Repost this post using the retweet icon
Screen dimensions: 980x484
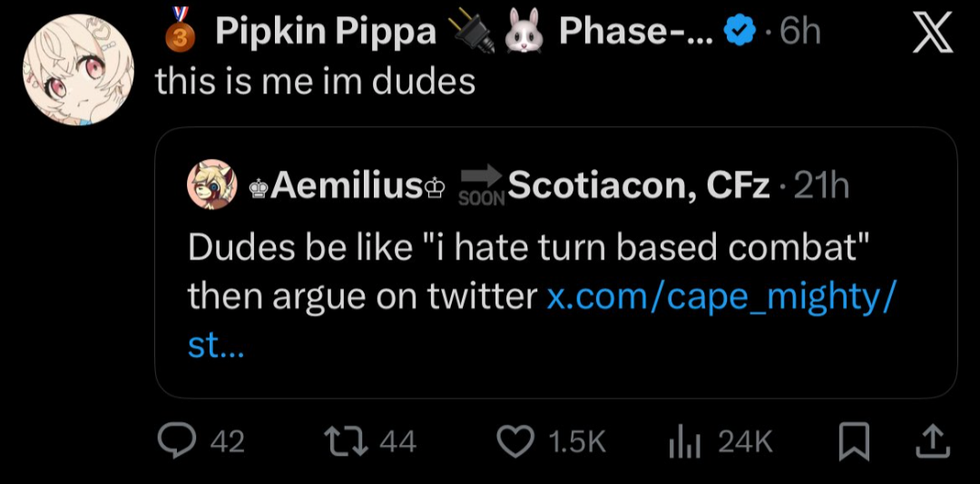pos(348,440)
